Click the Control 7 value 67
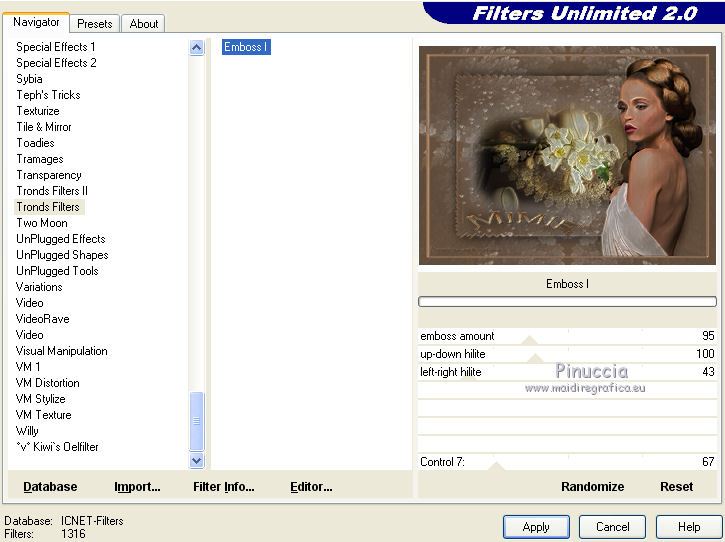This screenshot has width=725, height=542. pyautogui.click(x=708, y=462)
